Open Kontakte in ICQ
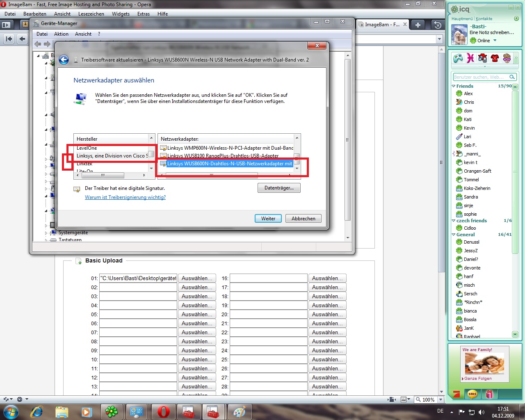The height and width of the screenshot is (420, 525). (x=484, y=19)
